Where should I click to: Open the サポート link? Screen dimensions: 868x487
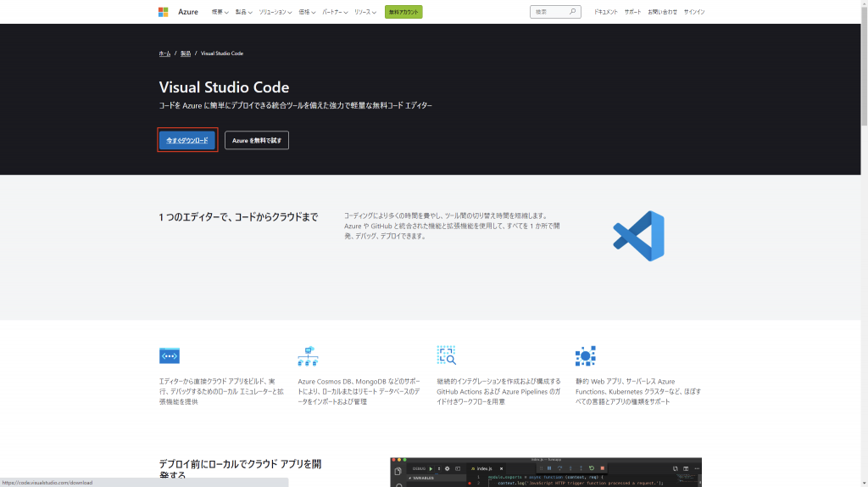point(632,12)
